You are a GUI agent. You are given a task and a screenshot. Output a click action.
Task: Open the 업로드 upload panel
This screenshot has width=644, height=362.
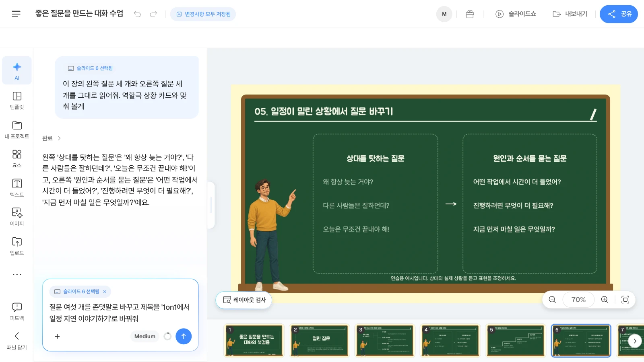tap(17, 246)
